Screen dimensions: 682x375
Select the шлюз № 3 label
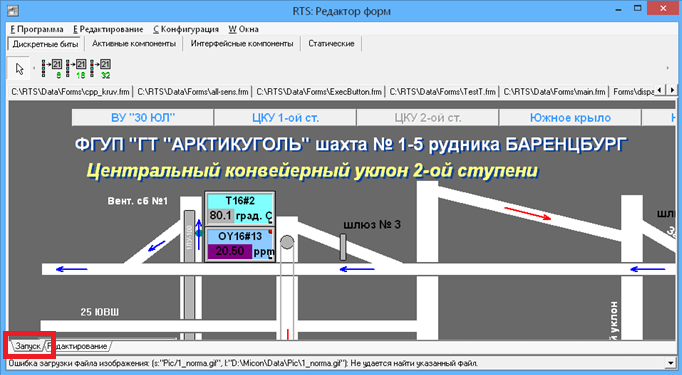coord(372,224)
